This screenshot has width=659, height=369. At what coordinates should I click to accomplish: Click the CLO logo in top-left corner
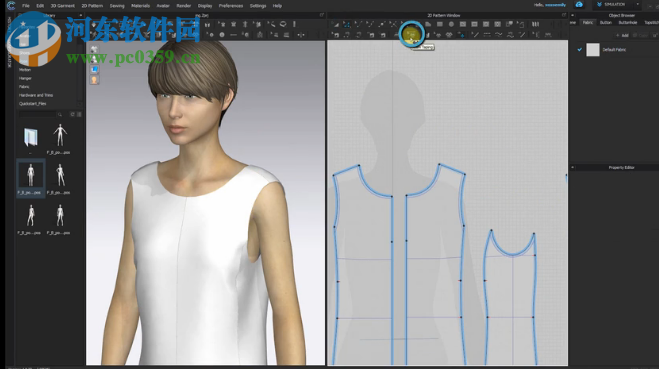11,5
